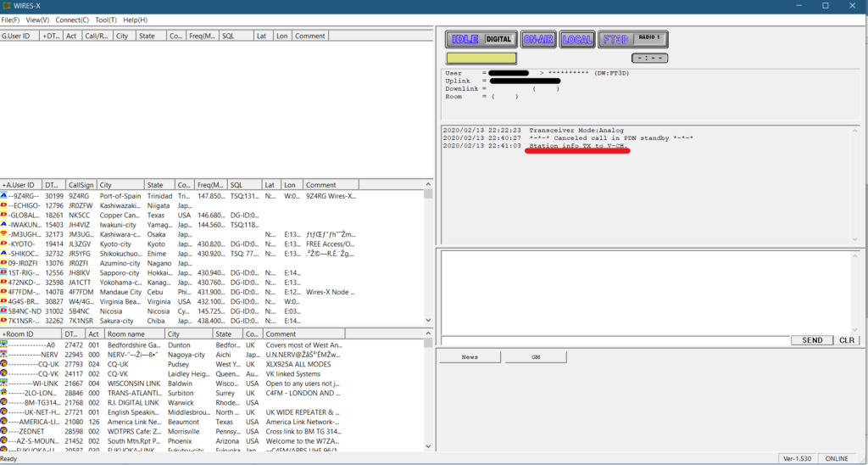Click the node icon for 09-JR0ZFI
This screenshot has height=465, width=868.
[4, 263]
